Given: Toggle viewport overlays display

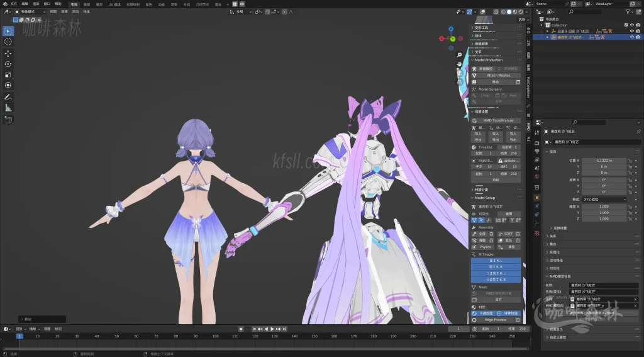Looking at the screenshot, I should click(483, 12).
